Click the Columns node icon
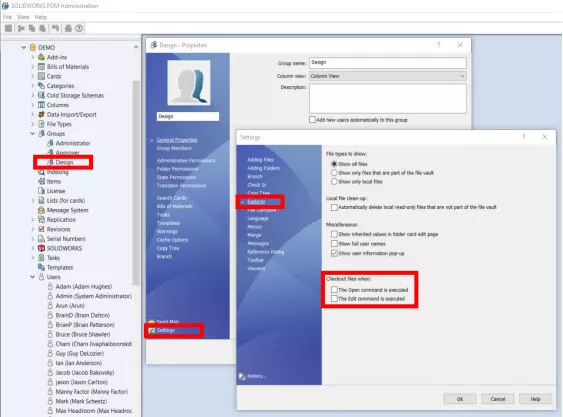The width and height of the screenshot is (563, 417). click(41, 105)
